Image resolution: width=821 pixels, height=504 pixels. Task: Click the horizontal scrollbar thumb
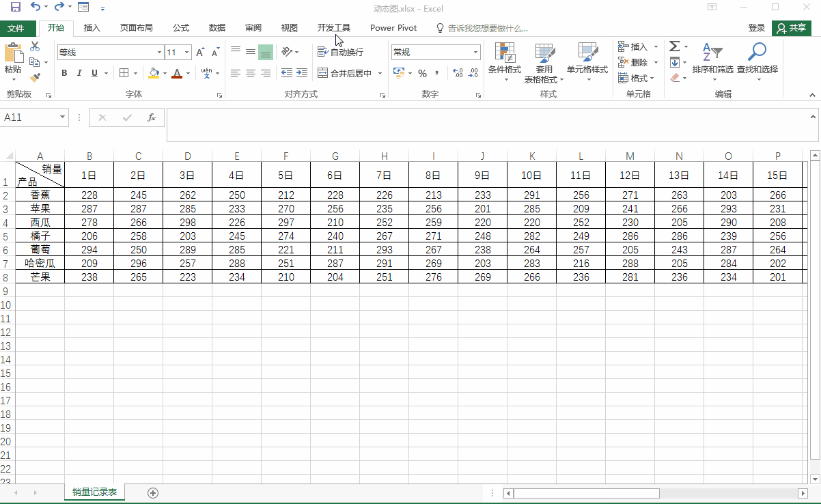pos(586,493)
